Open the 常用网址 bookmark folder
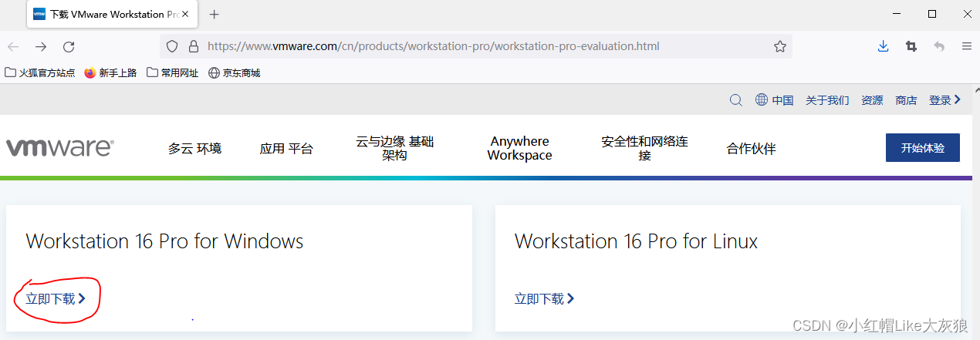Image resolution: width=980 pixels, height=340 pixels. [173, 72]
